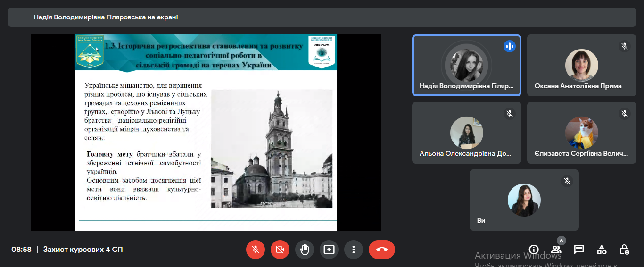
Task: Leave the call with the red hang-up button
Action: pyautogui.click(x=381, y=250)
